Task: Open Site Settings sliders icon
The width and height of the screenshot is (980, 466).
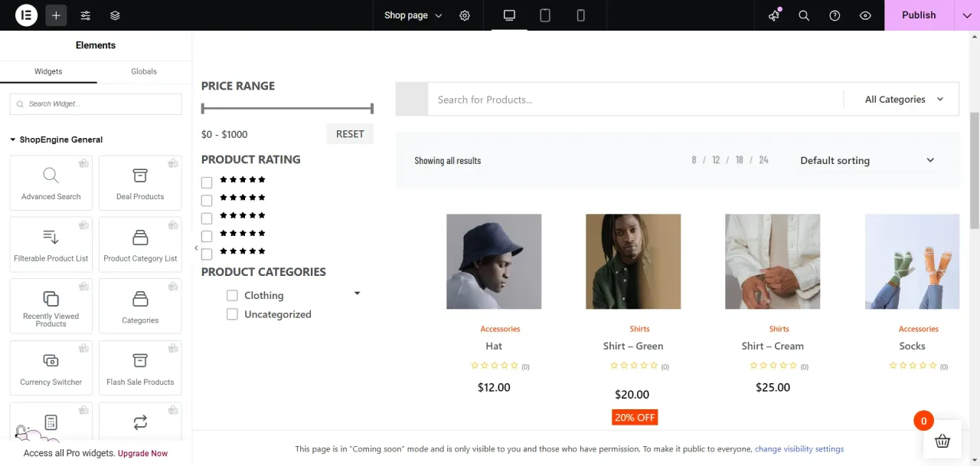Action: (x=86, y=15)
